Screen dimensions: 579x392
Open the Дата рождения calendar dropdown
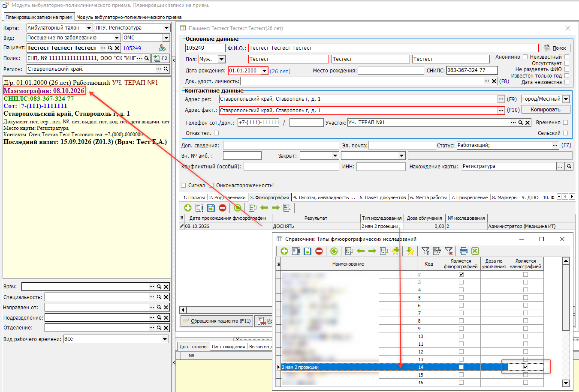[x=264, y=71]
